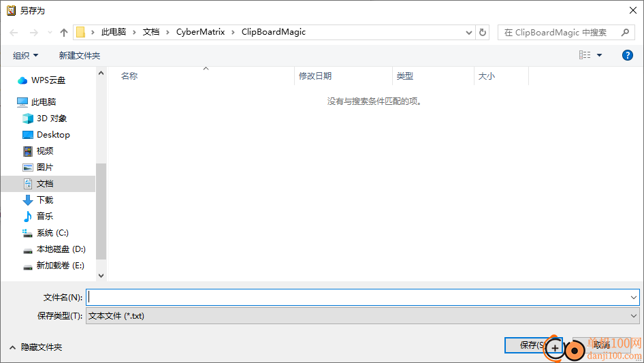
Task: Open 系统 (C:) drive in sidebar
Action: [x=45, y=233]
